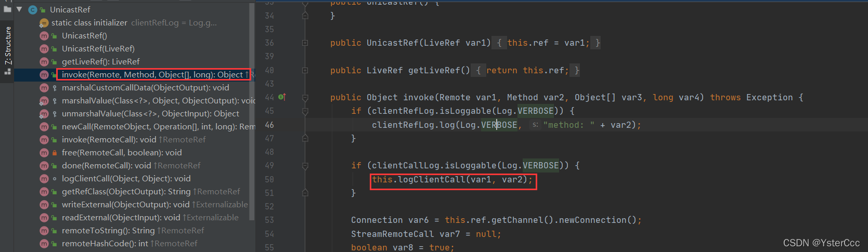This screenshot has height=252, width=868.
Task: Click method icon of marshalCustomCallData row
Action: coord(44,88)
